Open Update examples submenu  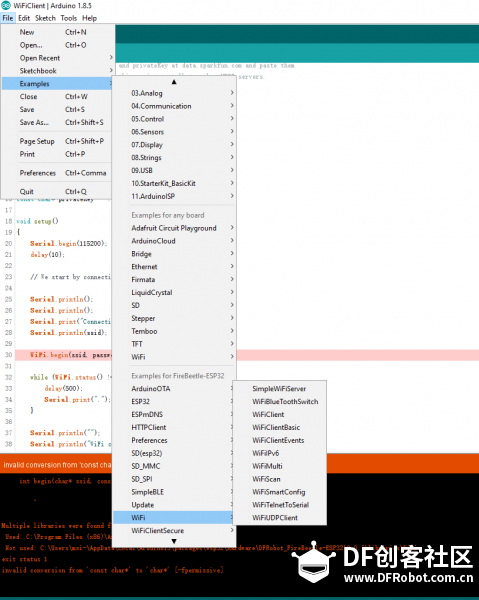coord(174,505)
